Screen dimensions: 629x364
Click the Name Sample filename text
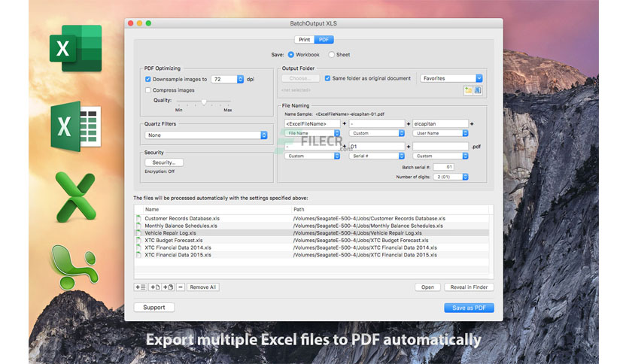[350, 114]
